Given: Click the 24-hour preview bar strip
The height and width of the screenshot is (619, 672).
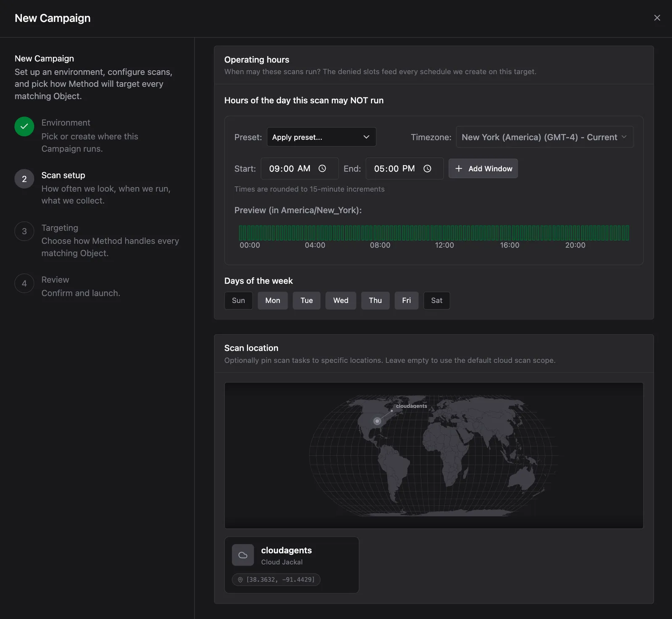Looking at the screenshot, I should (434, 233).
